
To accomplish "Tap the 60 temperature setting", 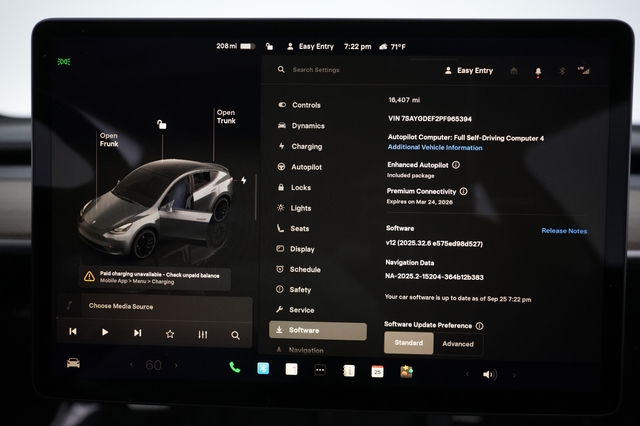I will pos(153,365).
